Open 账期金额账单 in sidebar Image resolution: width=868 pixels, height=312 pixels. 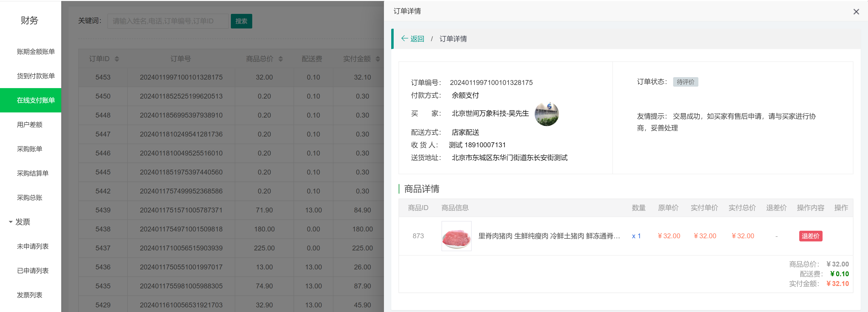(x=36, y=52)
